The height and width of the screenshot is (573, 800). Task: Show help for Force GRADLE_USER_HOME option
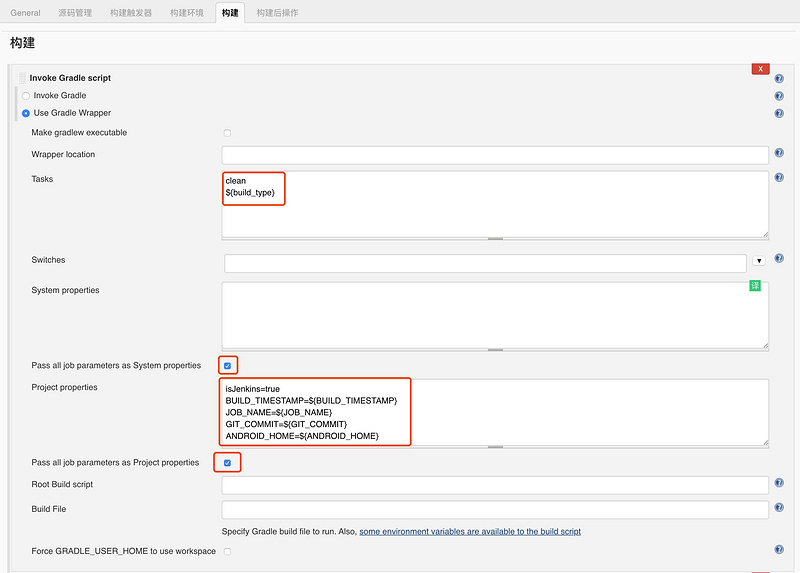point(779,549)
